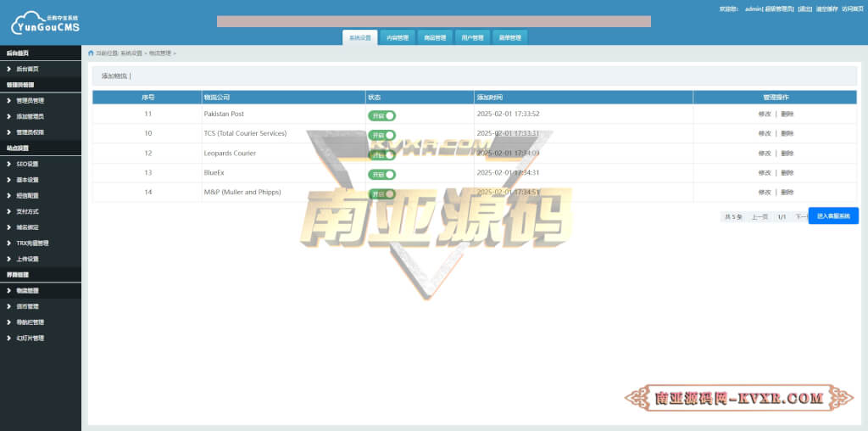This screenshot has height=431, width=868.
Task: Click the 添加物流 link
Action: 114,76
